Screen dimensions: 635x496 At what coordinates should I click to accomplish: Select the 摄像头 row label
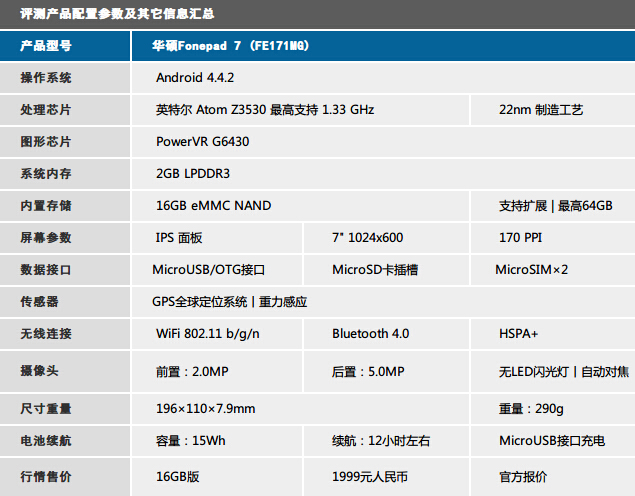(x=65, y=371)
